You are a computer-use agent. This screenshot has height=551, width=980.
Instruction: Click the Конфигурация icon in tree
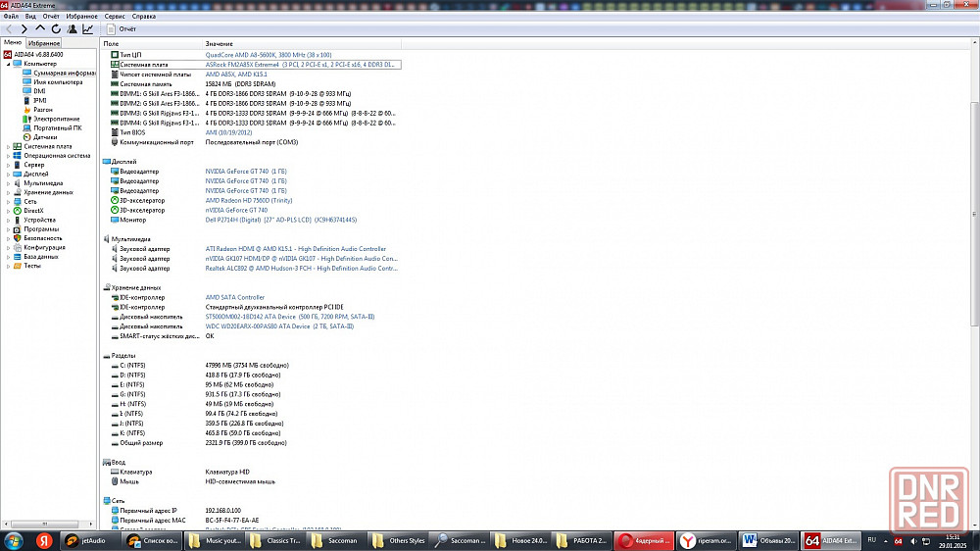(x=18, y=248)
